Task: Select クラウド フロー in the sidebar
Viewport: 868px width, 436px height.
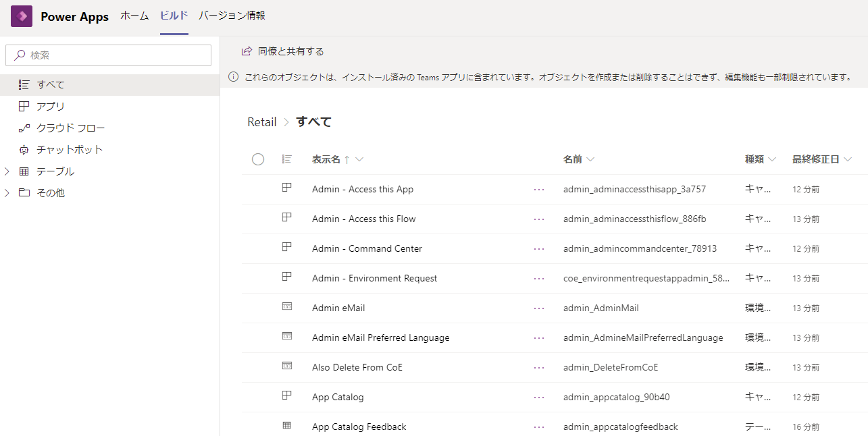Action: (109, 128)
